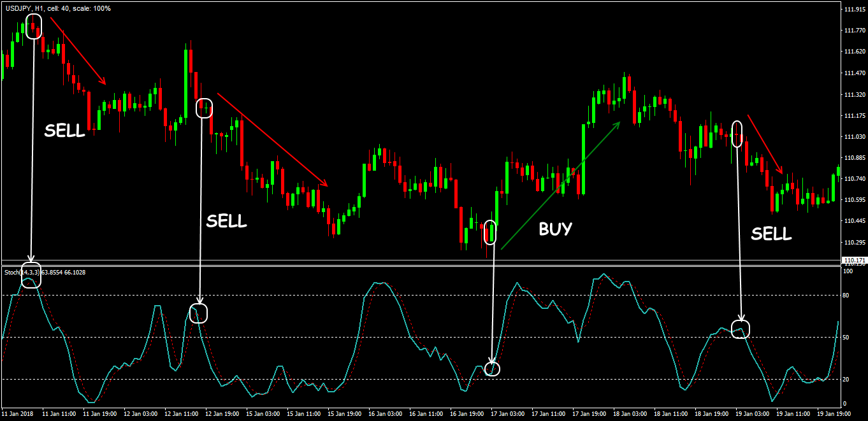Select the SELL label below 12 Jan drop
The image size is (868, 421).
coord(226,221)
